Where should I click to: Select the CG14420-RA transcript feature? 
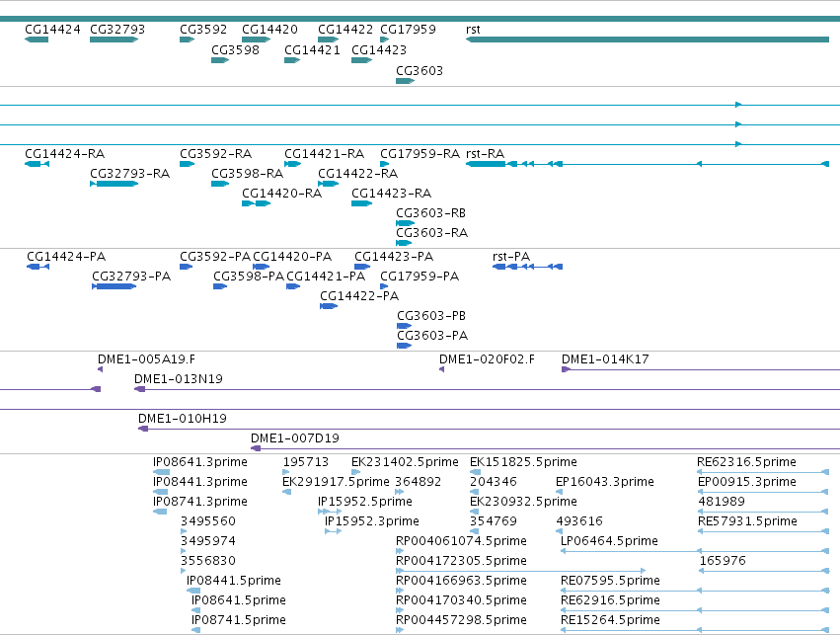(x=256, y=203)
